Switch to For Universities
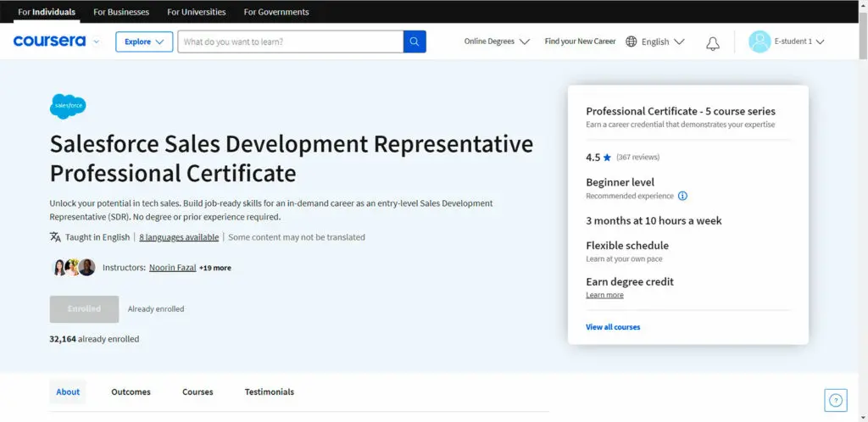Image resolution: width=868 pixels, height=422 pixels. (x=197, y=12)
